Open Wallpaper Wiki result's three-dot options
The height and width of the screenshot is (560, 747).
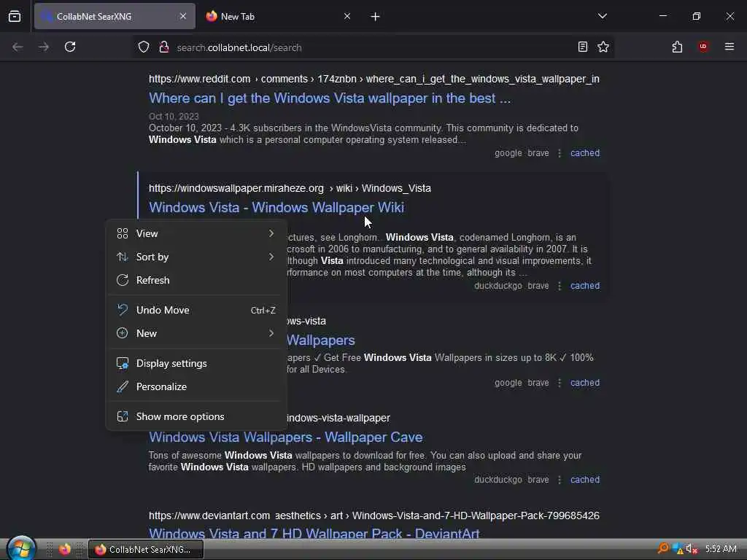click(x=560, y=286)
